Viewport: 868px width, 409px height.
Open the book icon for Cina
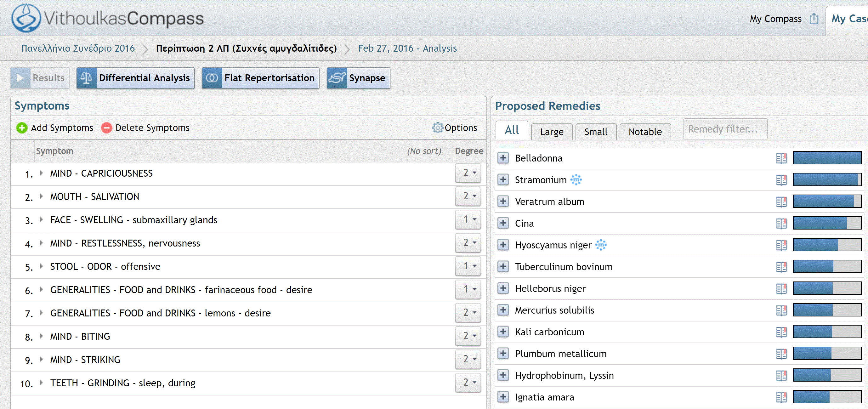click(x=781, y=223)
